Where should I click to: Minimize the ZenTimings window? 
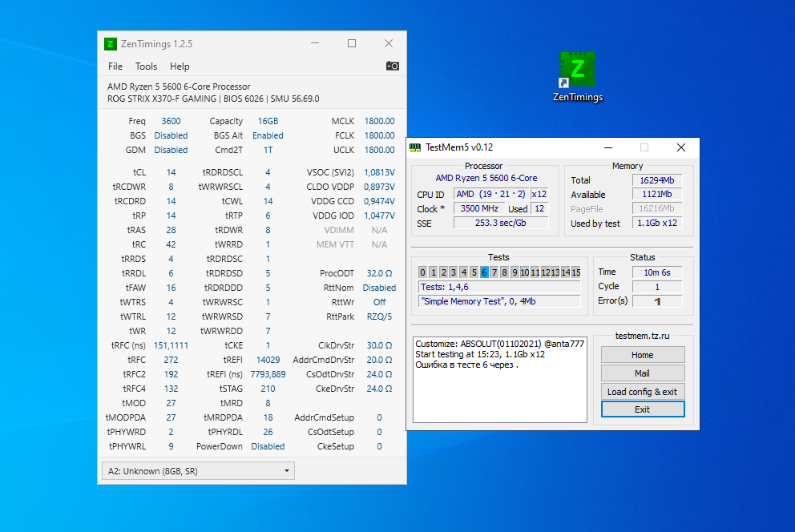pyautogui.click(x=314, y=43)
